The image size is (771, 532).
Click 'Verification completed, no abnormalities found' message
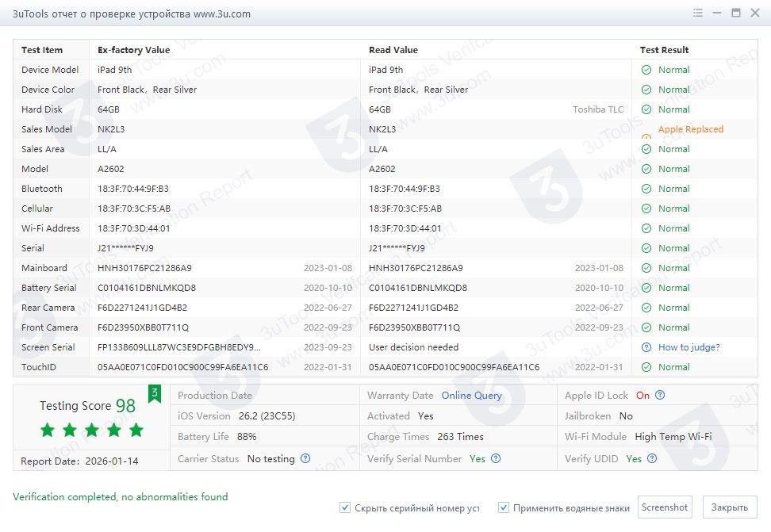pyautogui.click(x=121, y=496)
